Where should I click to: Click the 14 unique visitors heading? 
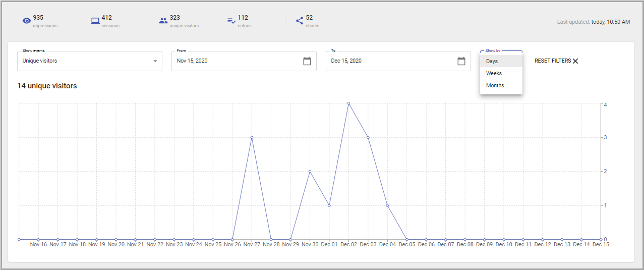tap(47, 86)
